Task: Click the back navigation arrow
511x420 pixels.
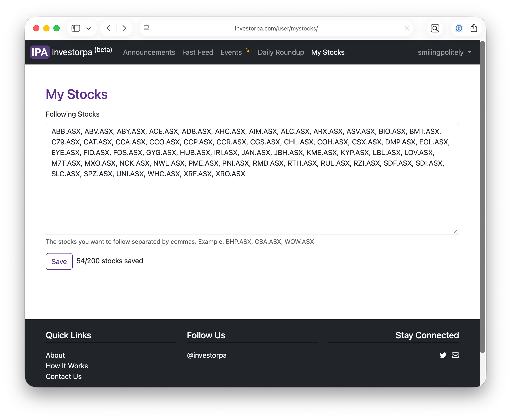Action: pyautogui.click(x=108, y=28)
